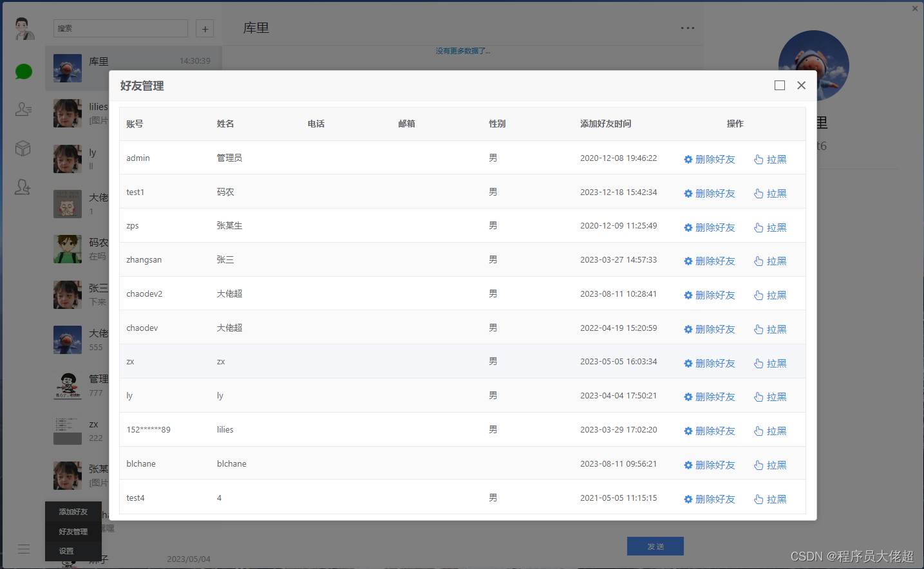
Task: Click the 性别 column header
Action: (497, 124)
